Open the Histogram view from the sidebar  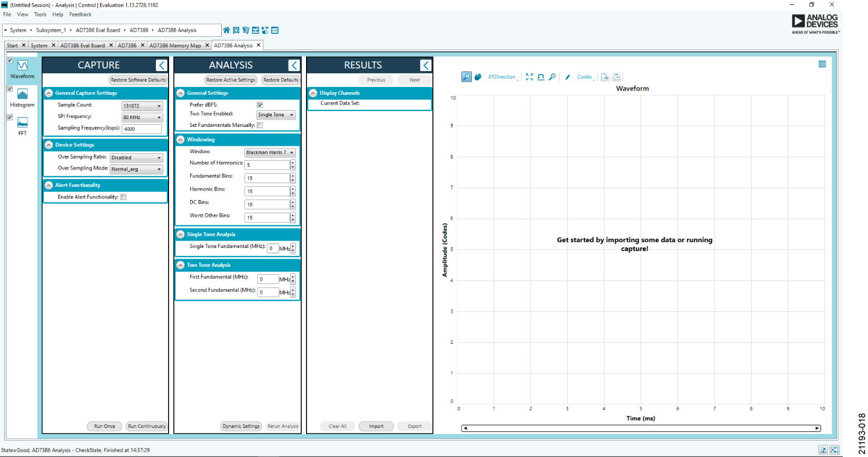pos(22,97)
